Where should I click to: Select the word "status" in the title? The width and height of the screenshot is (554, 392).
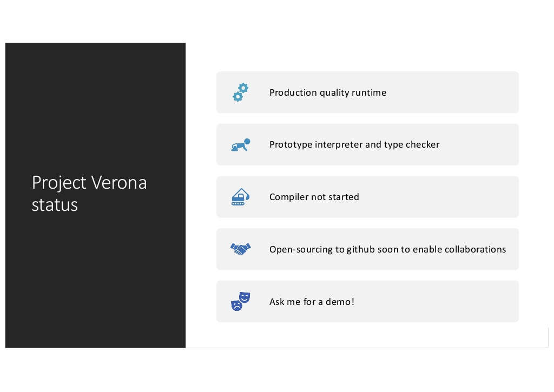click(55, 205)
